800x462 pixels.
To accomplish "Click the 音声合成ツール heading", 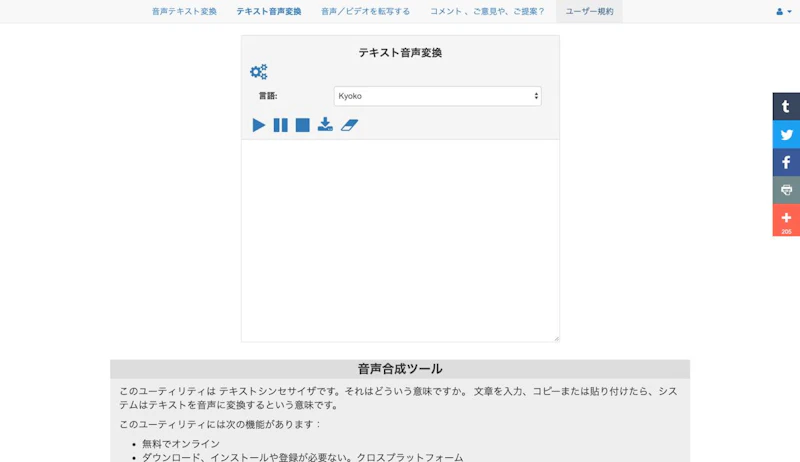I will click(x=400, y=369).
